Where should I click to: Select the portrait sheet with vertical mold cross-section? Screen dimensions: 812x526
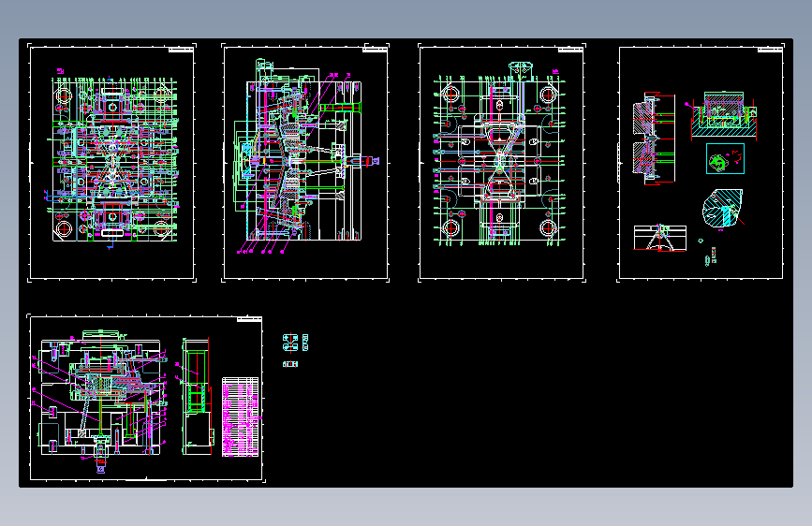click(x=305, y=163)
